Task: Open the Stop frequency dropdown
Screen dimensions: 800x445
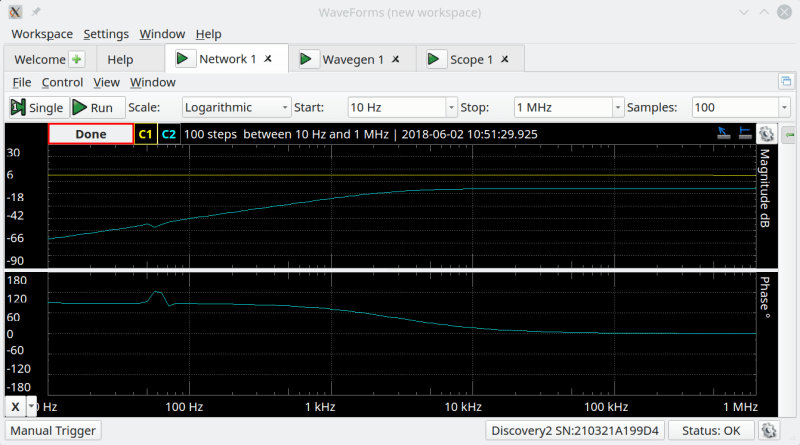Action: click(617, 107)
